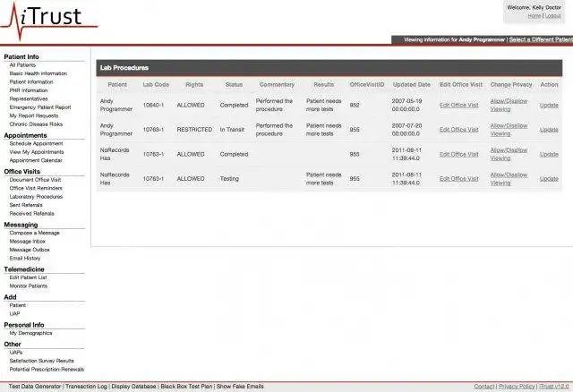Open the Transaction Log
The height and width of the screenshot is (392, 573).
86,386
